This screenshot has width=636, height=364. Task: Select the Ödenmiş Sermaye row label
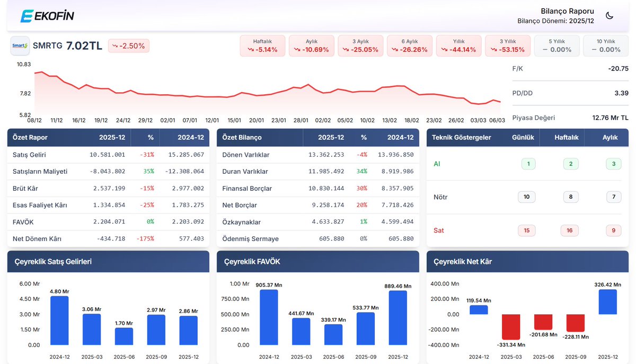coord(251,239)
